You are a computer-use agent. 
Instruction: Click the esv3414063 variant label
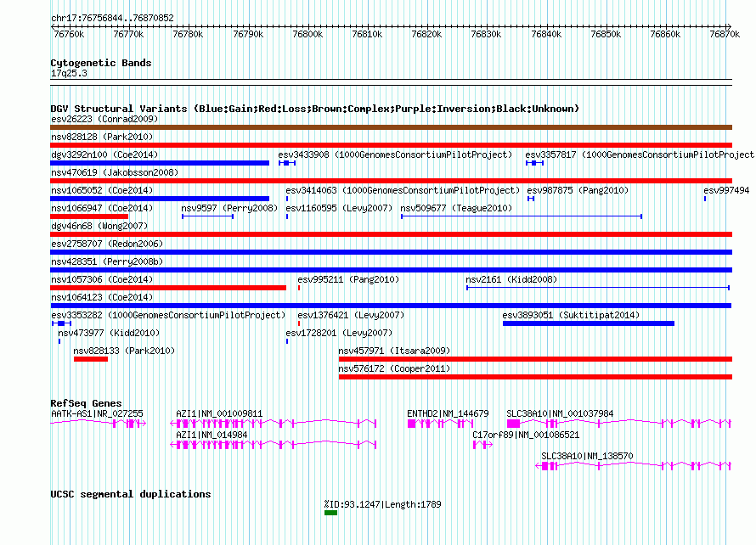[x=403, y=190]
